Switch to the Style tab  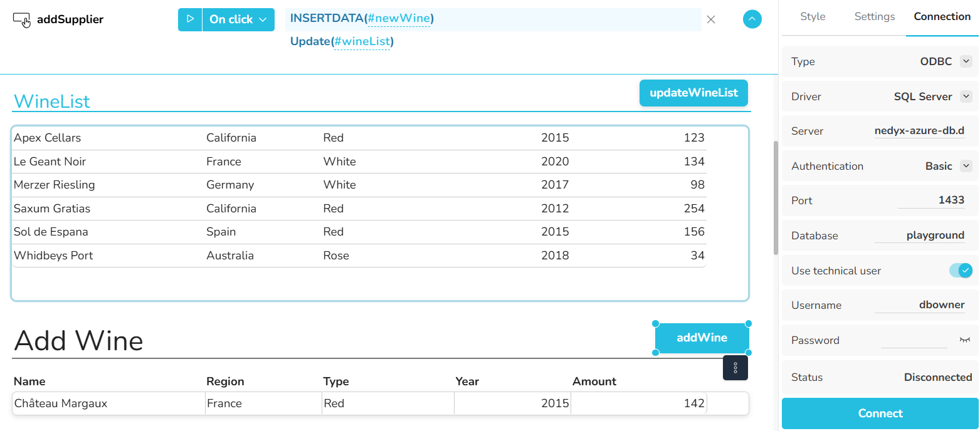tap(813, 17)
